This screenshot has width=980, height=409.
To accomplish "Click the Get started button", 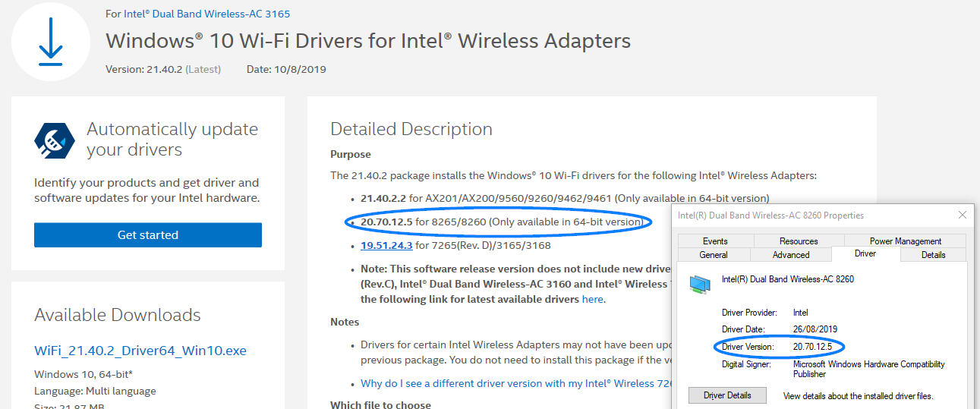I will pos(148,235).
